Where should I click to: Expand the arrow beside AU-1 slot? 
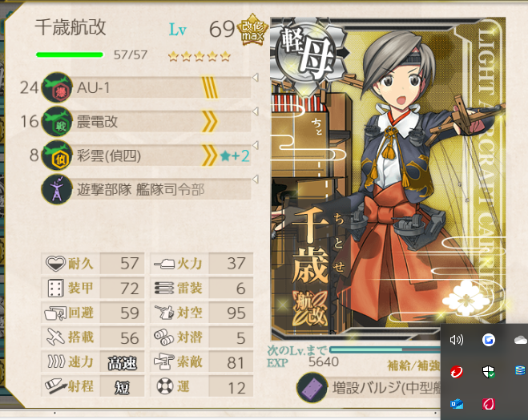(256, 78)
